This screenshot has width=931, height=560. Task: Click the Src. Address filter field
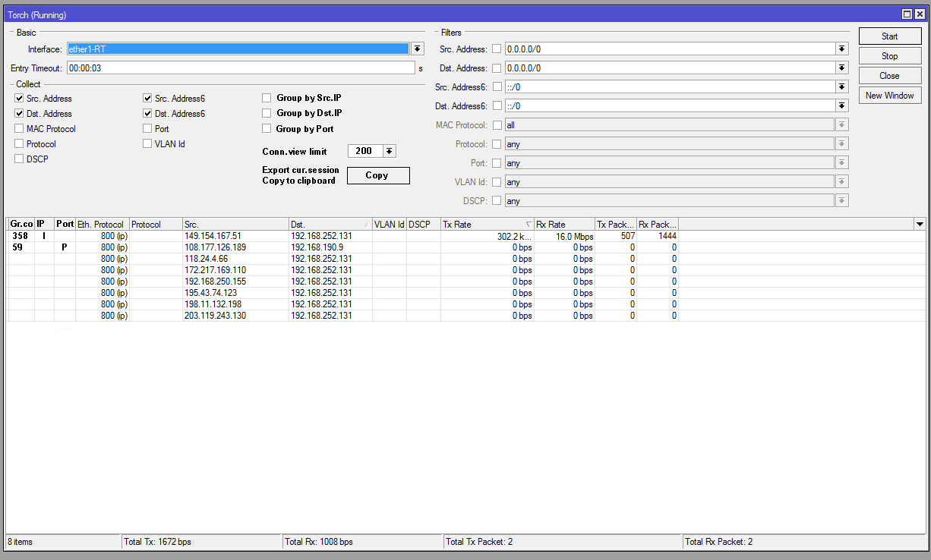point(670,49)
